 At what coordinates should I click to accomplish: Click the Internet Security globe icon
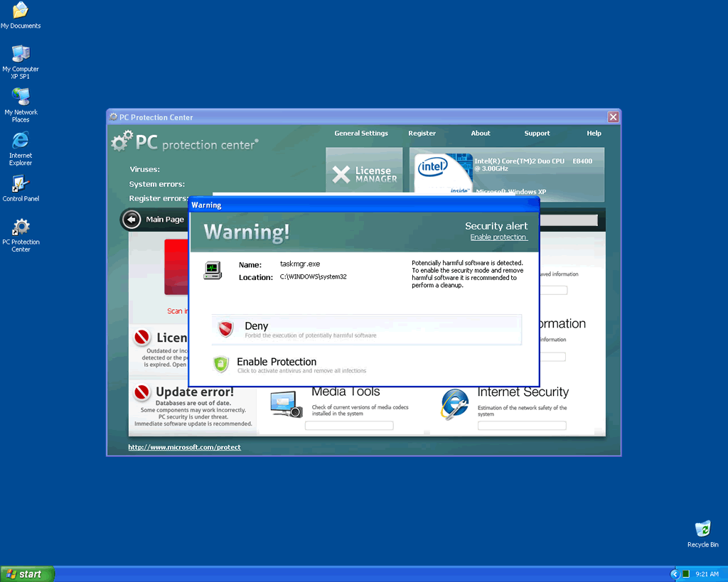click(x=454, y=404)
